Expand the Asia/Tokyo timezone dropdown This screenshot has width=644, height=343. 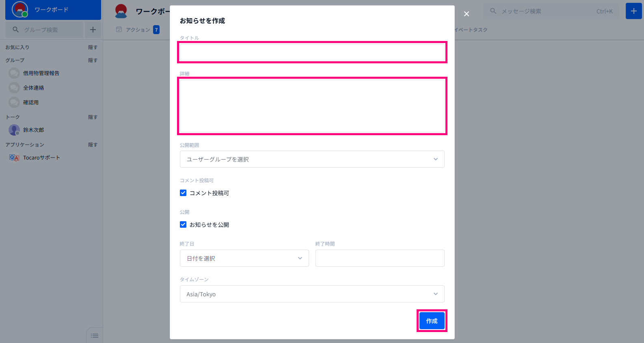312,294
